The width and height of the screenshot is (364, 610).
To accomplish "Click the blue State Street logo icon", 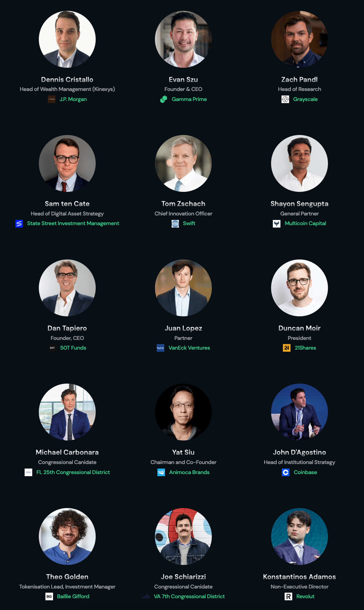I will (x=19, y=224).
